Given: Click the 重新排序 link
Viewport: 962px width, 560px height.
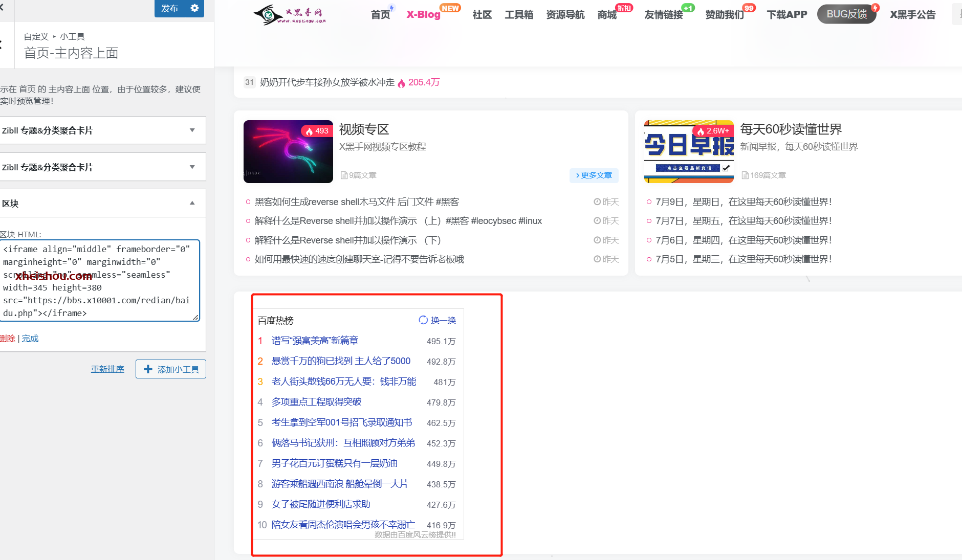Looking at the screenshot, I should pyautogui.click(x=107, y=369).
